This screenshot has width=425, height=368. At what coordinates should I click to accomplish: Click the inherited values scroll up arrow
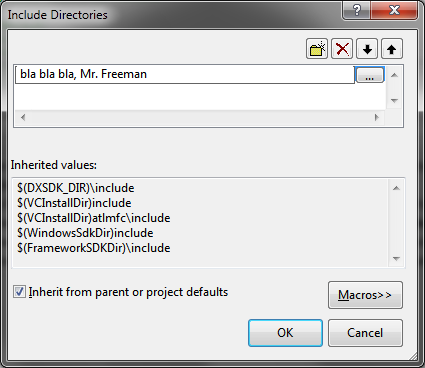(396, 188)
